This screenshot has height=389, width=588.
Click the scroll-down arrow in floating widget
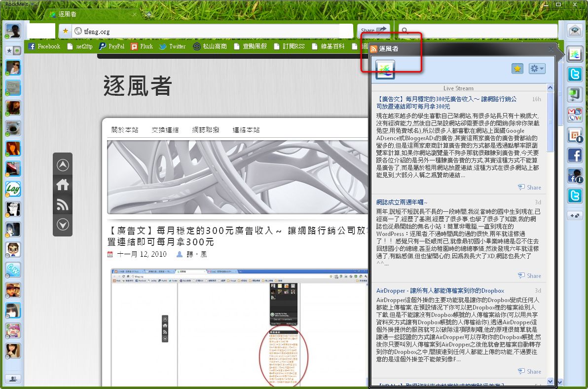click(63, 225)
